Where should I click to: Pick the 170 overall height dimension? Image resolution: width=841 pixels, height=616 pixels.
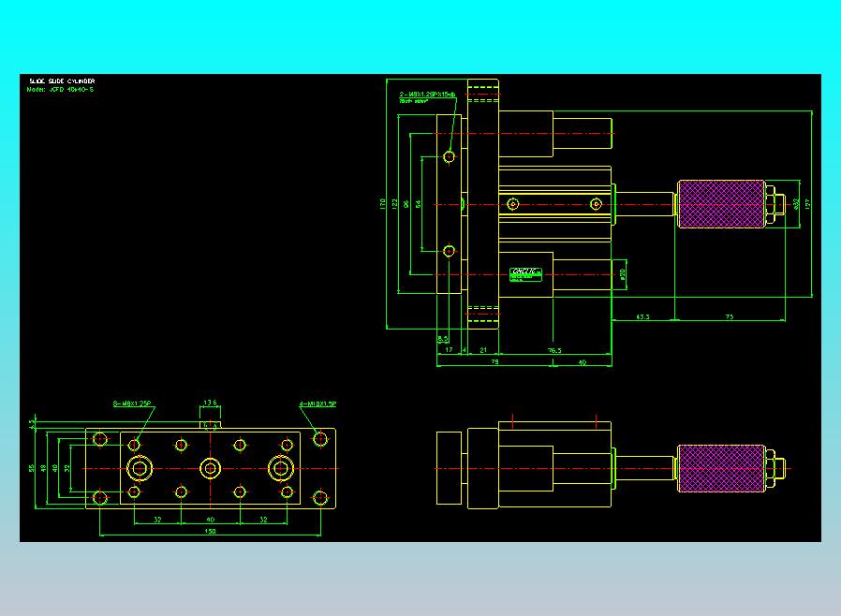click(382, 204)
